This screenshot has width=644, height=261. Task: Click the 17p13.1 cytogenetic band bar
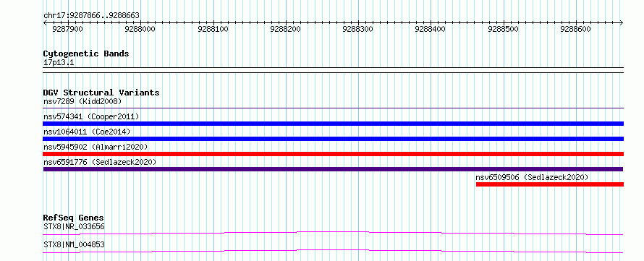point(333,70)
